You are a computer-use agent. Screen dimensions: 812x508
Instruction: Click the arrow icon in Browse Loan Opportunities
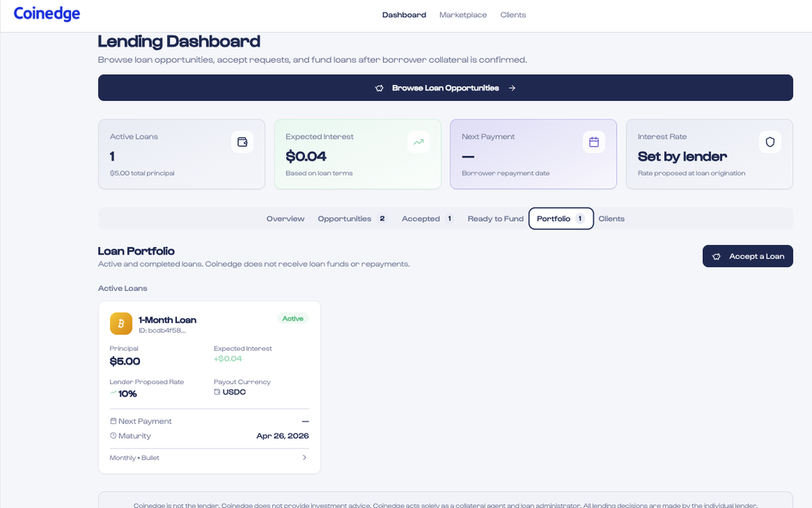point(512,88)
